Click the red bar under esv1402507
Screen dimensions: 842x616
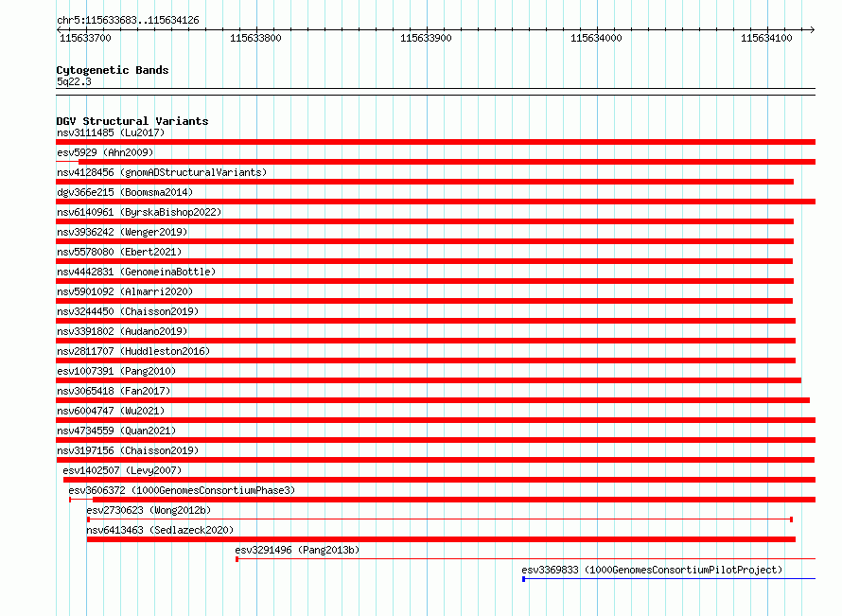coord(439,480)
